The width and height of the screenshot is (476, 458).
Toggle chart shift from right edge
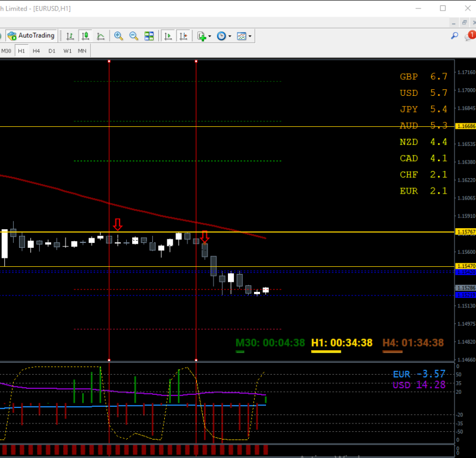coord(184,36)
